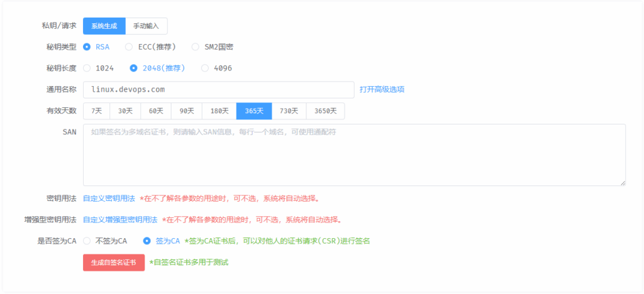Viewport: 644px width, 294px height.
Task: Click the note *自签名证书多用于测试
Action: coord(189,263)
